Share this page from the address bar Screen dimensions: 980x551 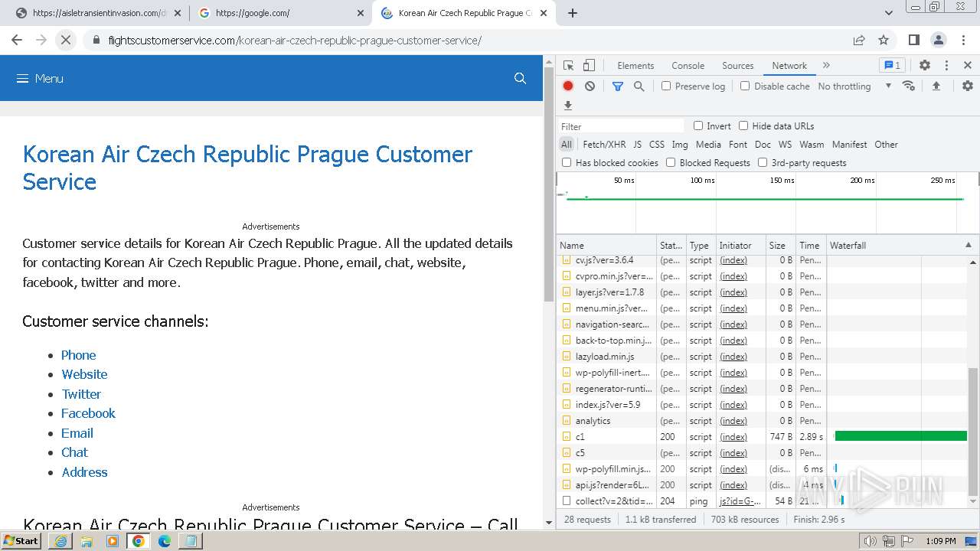tap(859, 40)
